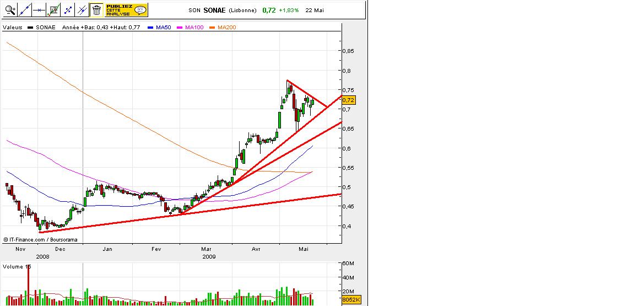Viewport: 644px width, 306px height.
Task: Click the Dec month label on time axis
Action: coord(60,249)
